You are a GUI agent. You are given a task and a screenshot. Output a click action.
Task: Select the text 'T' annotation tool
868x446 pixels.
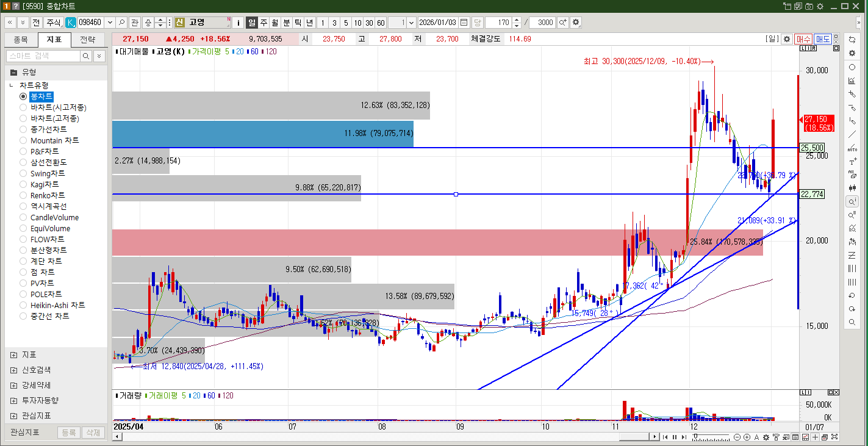pos(852,162)
